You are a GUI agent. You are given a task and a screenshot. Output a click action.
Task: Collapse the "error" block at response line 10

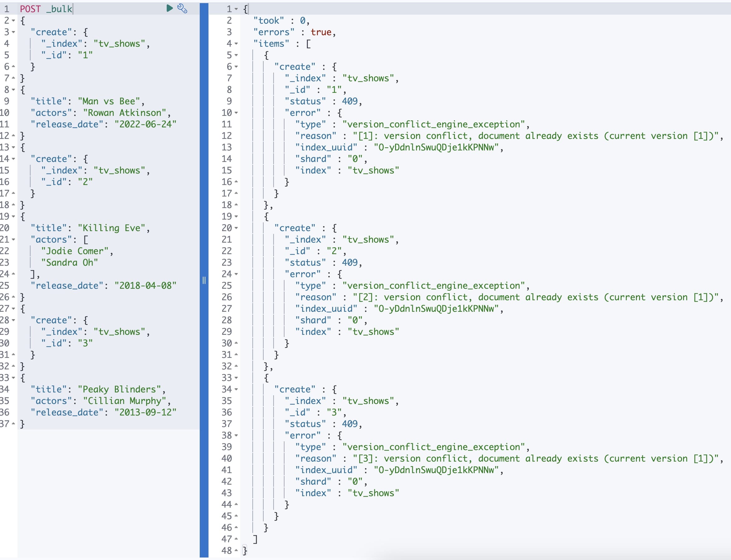point(236,113)
